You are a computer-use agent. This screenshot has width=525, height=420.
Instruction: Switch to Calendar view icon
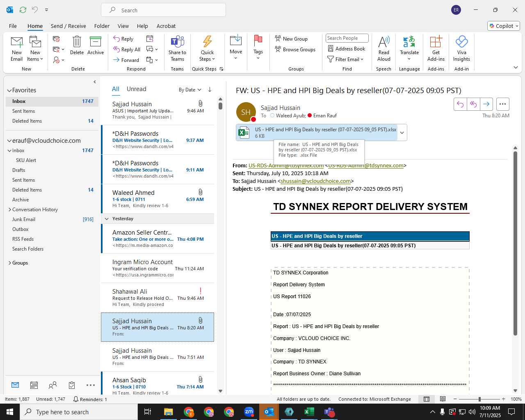34,385
